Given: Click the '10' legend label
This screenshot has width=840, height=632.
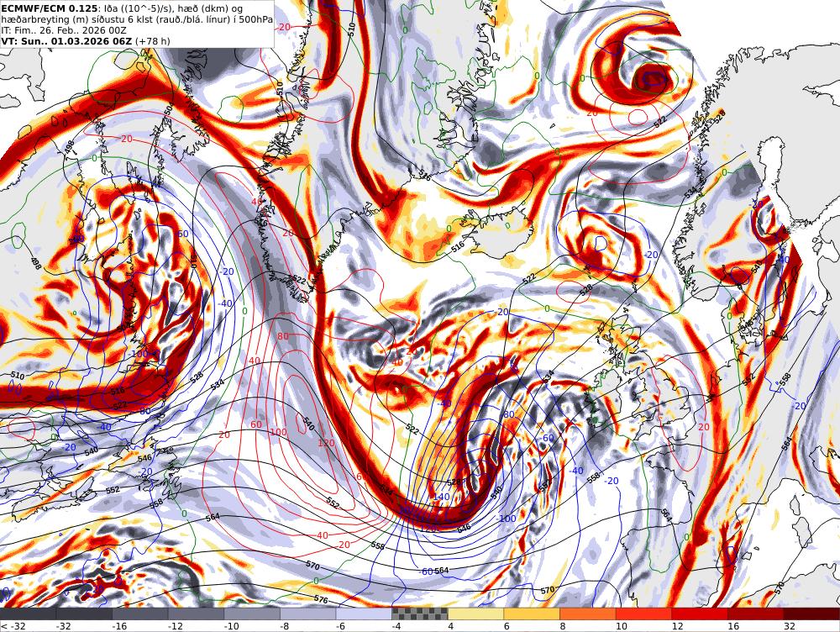Looking at the screenshot, I should pos(622,626).
